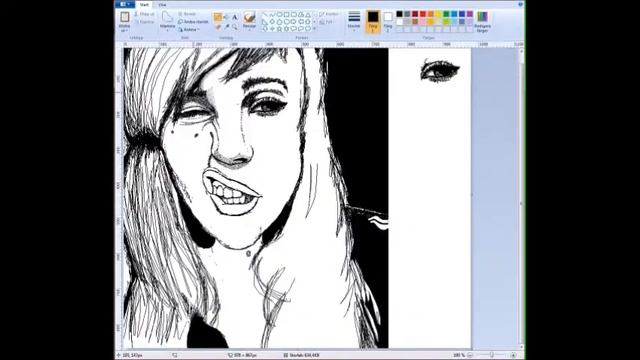Click the Klistra in paste icon

[124, 17]
